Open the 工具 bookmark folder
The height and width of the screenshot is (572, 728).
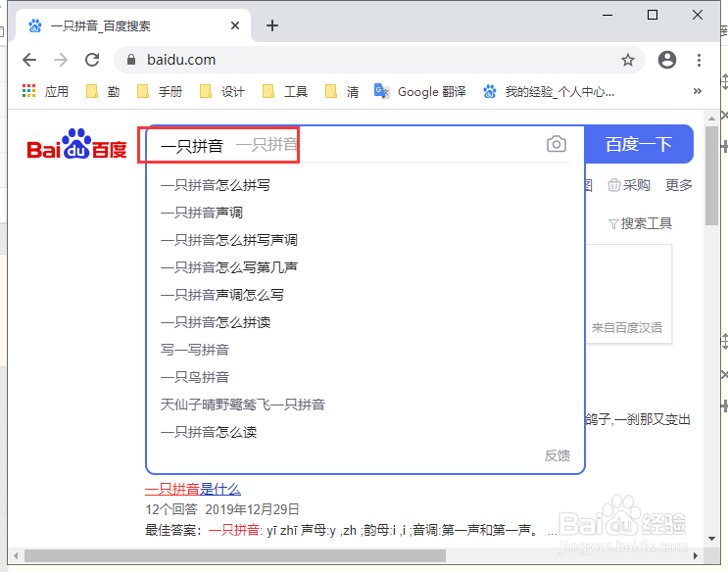[285, 91]
